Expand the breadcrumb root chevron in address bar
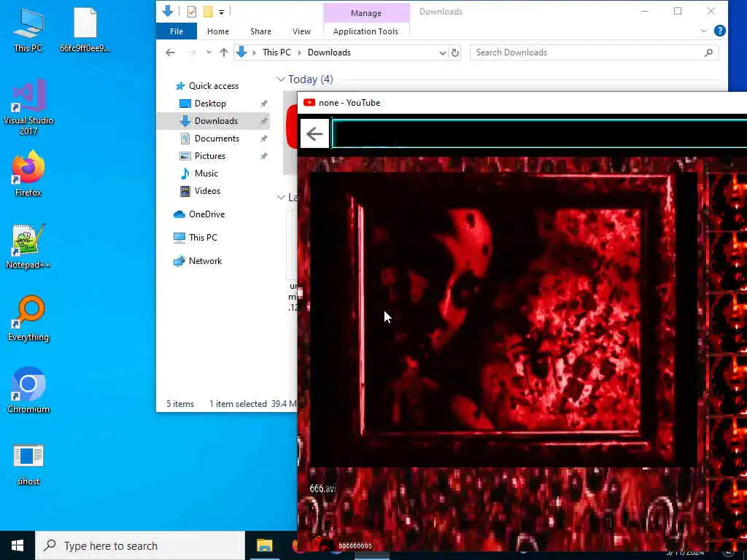Image resolution: width=747 pixels, height=560 pixels. (254, 52)
